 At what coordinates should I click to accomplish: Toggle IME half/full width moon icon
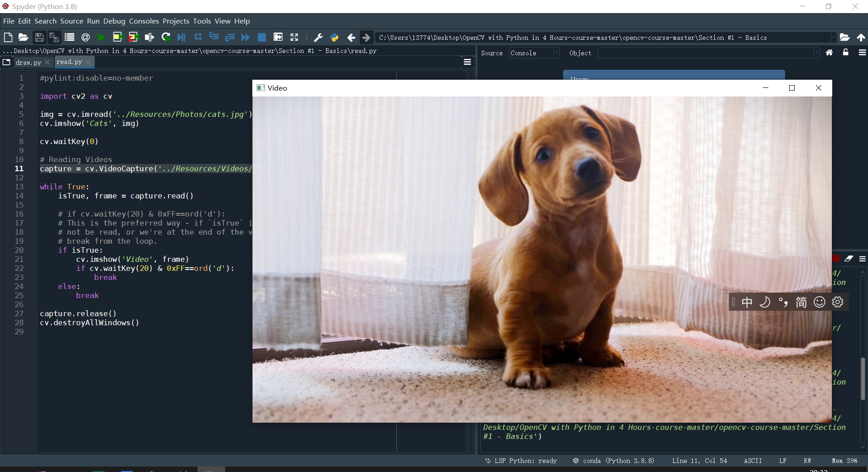tap(765, 302)
